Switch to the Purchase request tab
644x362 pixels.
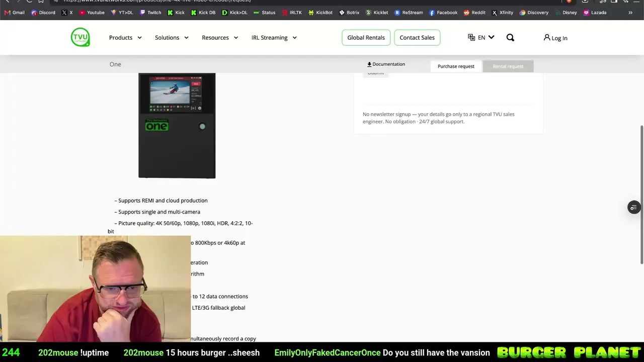(x=456, y=66)
